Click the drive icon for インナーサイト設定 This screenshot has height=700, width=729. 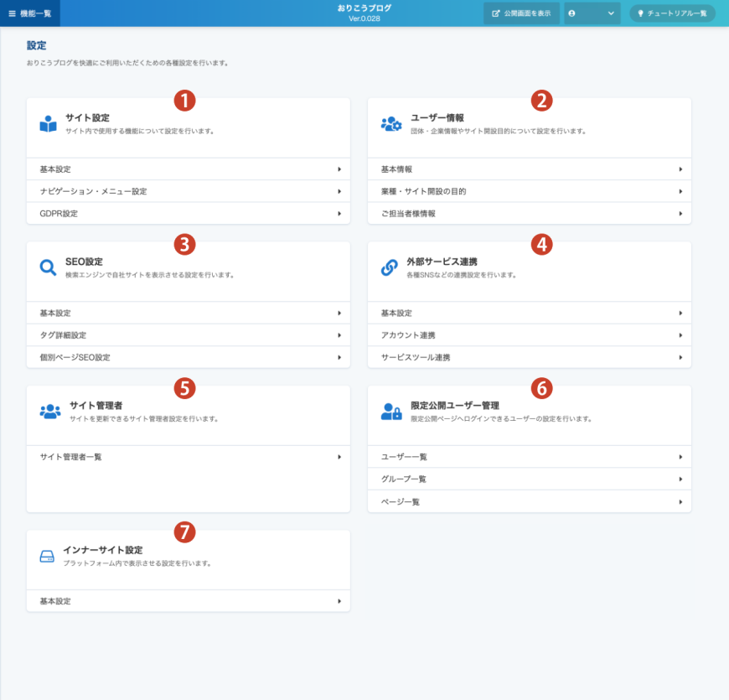[x=48, y=556]
